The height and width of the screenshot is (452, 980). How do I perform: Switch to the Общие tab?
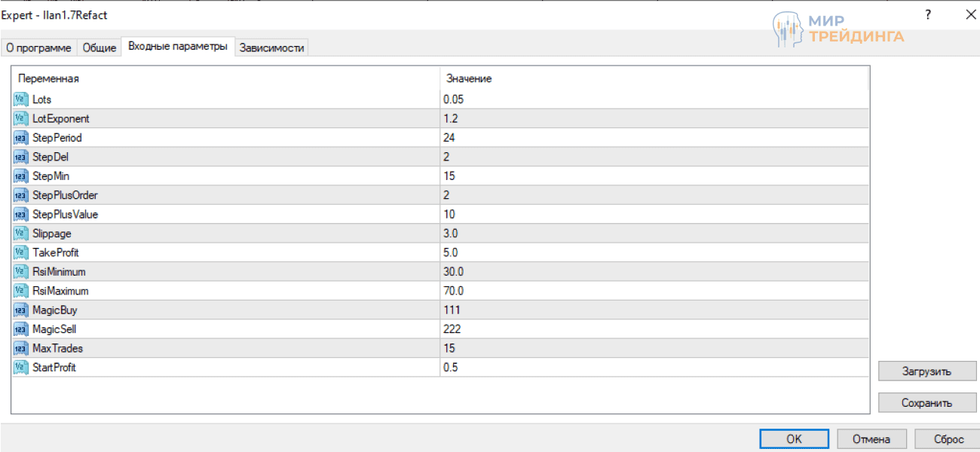[x=100, y=47]
